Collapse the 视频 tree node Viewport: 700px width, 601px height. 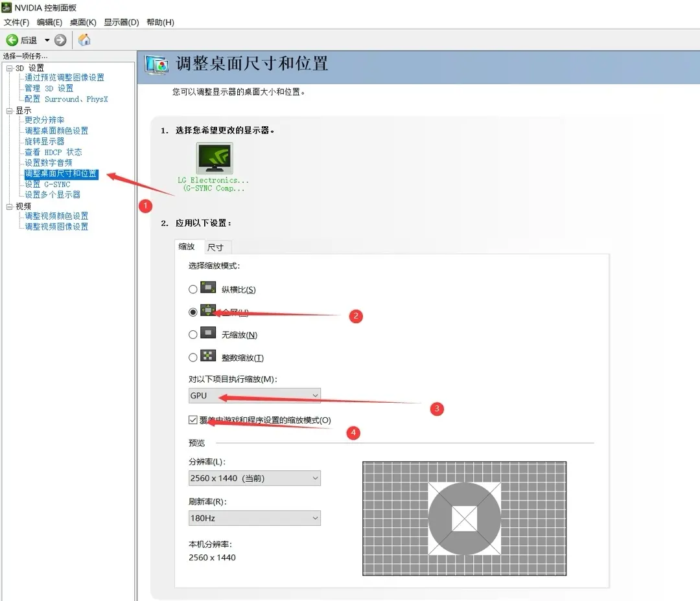[9, 207]
